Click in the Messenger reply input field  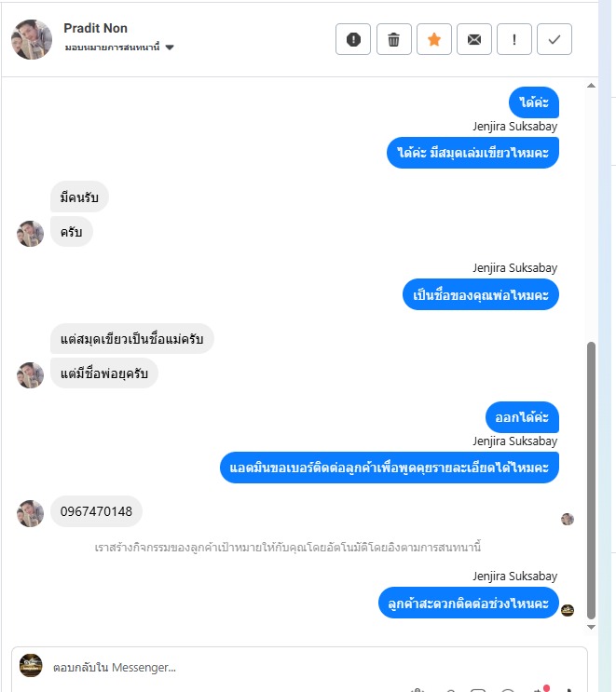click(x=309, y=667)
